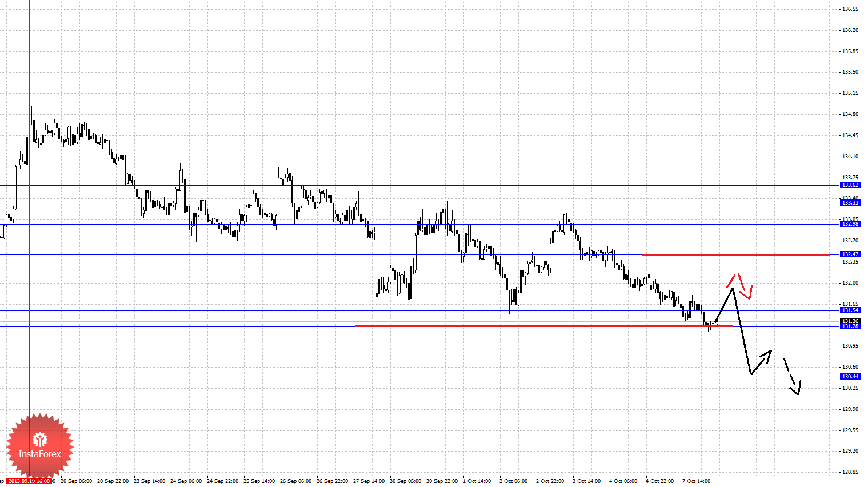The height and width of the screenshot is (487, 868).
Task: Click the 135.15 price axis value
Action: pyautogui.click(x=850, y=93)
